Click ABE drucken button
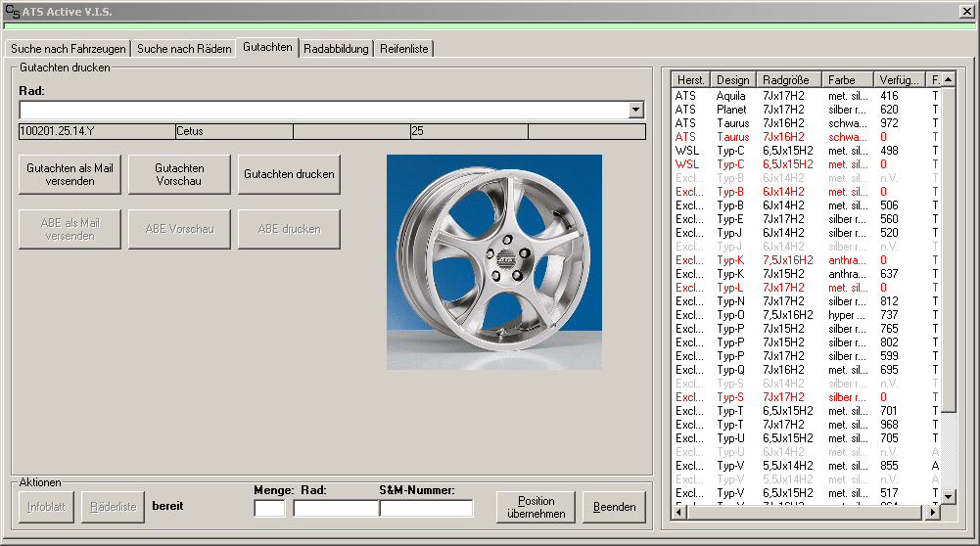 (289, 229)
